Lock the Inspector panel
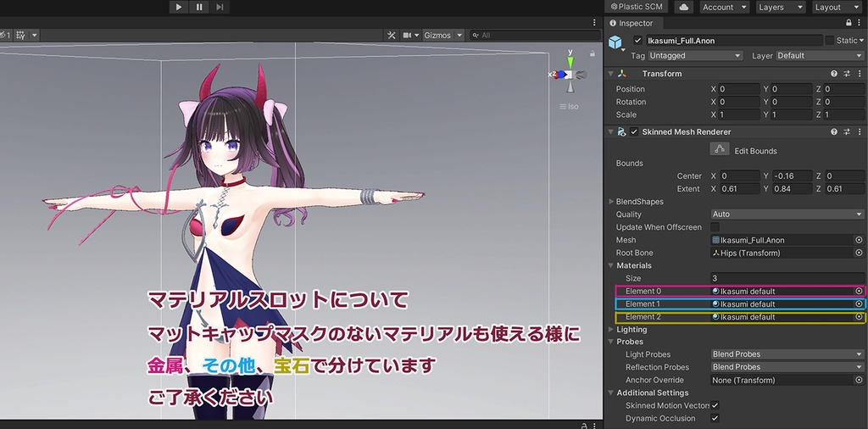Viewport: 868px width, 429px height. [849, 23]
